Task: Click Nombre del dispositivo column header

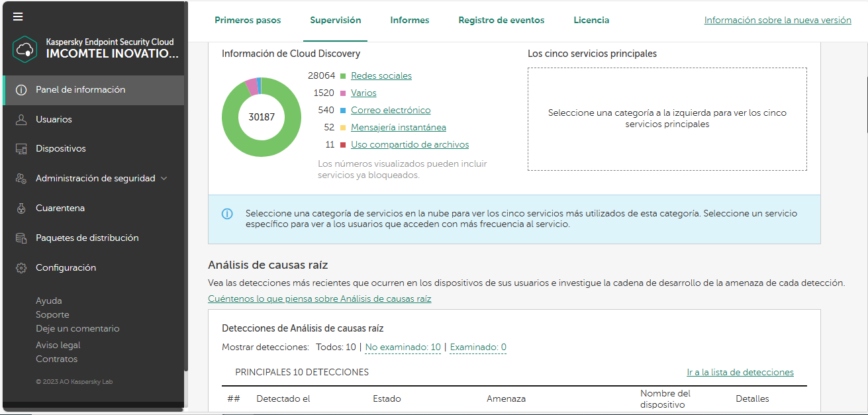Action: 665,399
